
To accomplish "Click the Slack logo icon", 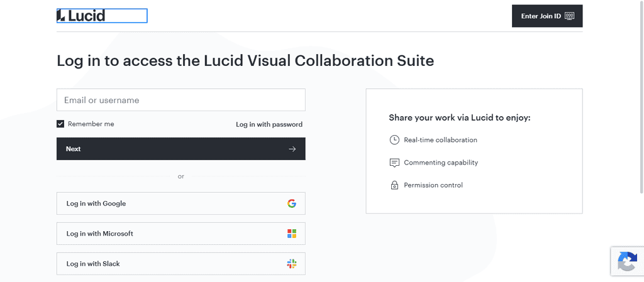I will (292, 264).
